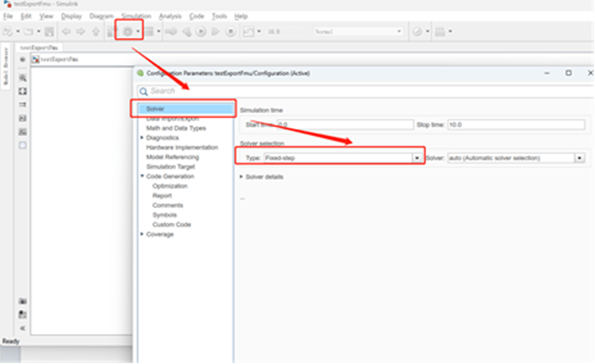Screen dimensions: 595x364
Task: Collapse the Code Generation tree node
Action: [142, 176]
